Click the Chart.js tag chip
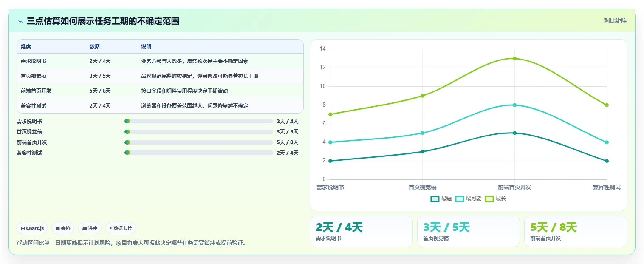 click(33, 228)
